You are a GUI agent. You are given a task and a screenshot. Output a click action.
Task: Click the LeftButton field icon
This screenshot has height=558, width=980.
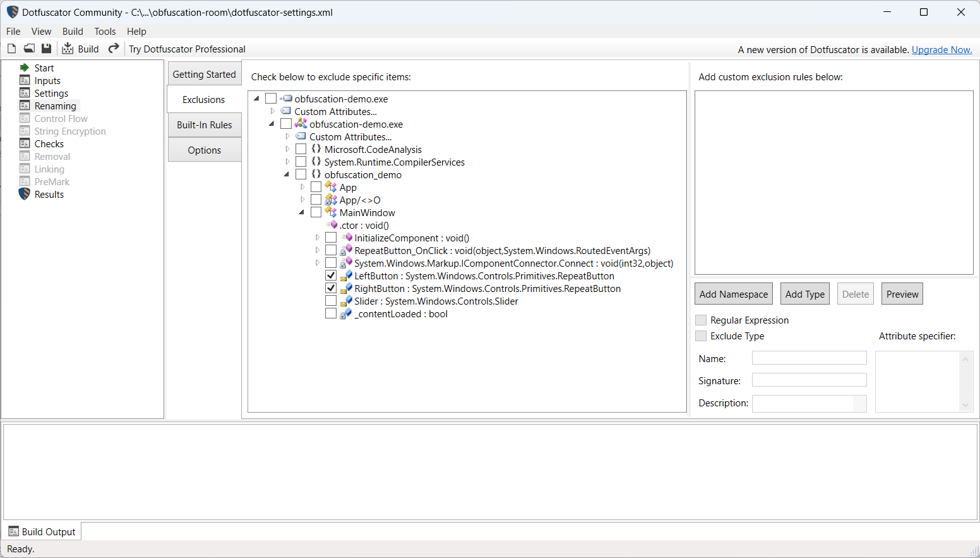(x=346, y=276)
